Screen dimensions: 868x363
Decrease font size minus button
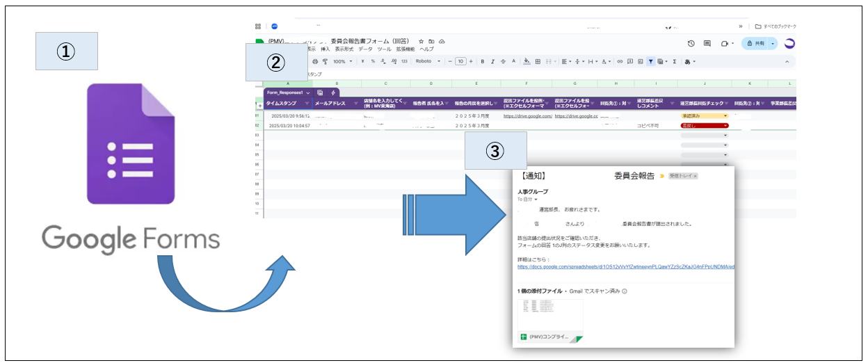click(x=449, y=61)
